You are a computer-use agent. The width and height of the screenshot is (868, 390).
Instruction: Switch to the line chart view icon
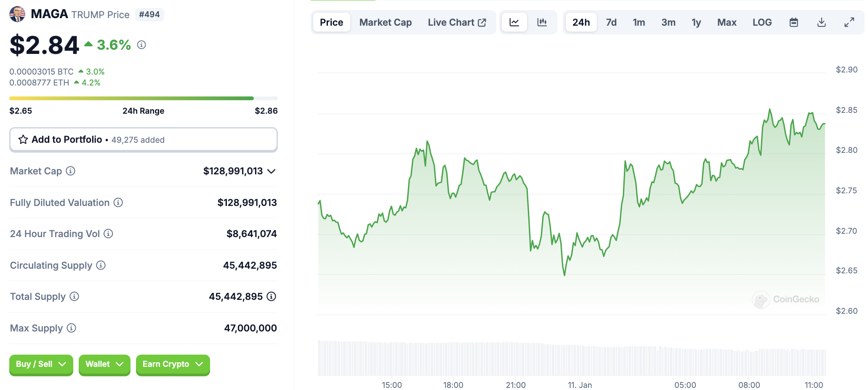[x=514, y=22]
